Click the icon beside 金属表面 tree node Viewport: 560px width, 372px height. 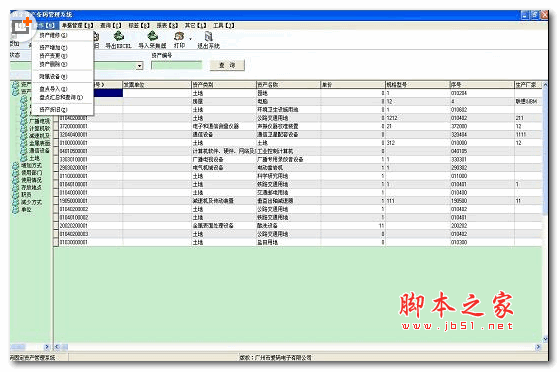(x=24, y=143)
